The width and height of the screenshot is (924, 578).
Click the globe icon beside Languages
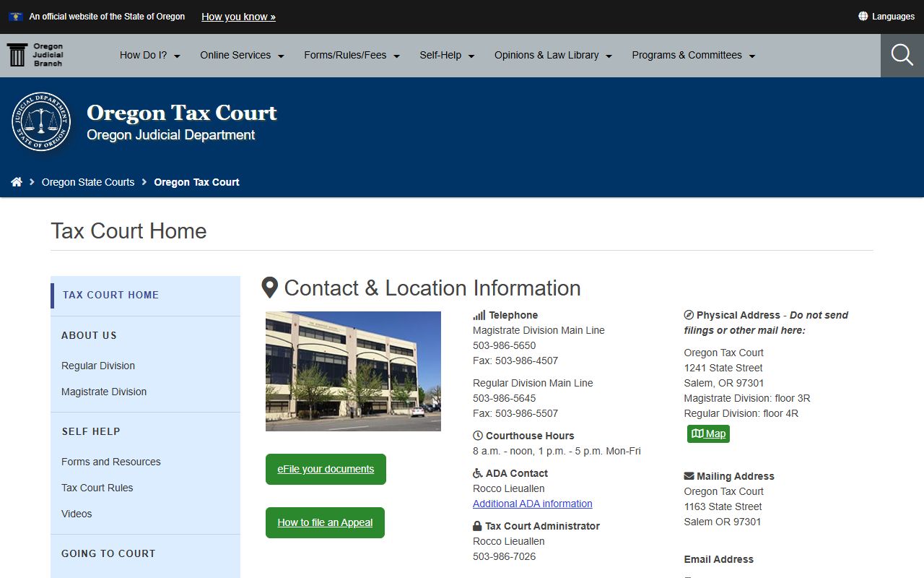[x=863, y=16]
